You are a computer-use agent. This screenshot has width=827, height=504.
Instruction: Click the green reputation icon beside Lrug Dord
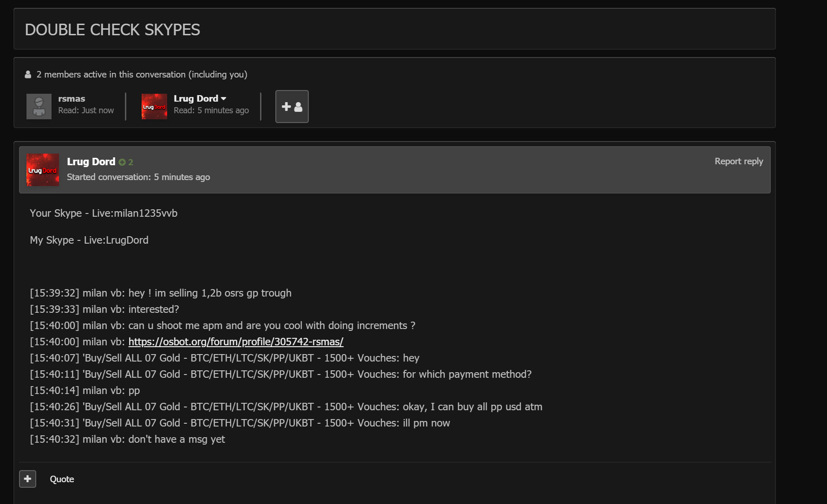[x=122, y=162]
